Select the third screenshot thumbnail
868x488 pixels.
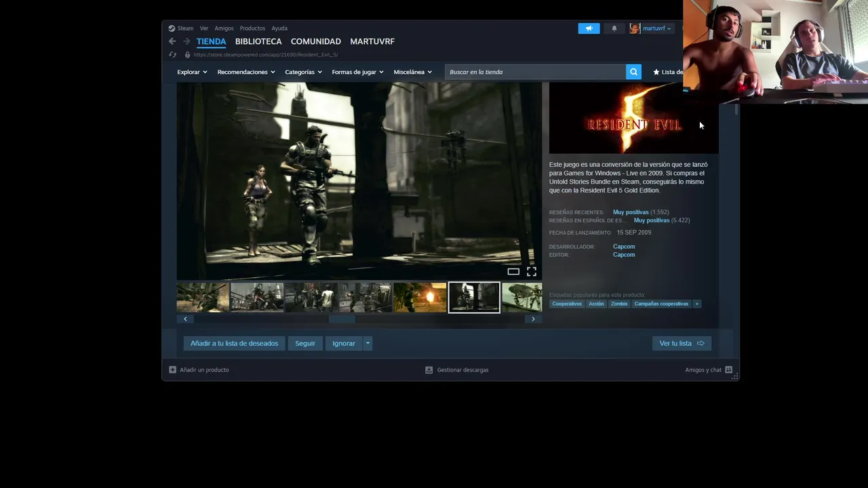pyautogui.click(x=311, y=298)
